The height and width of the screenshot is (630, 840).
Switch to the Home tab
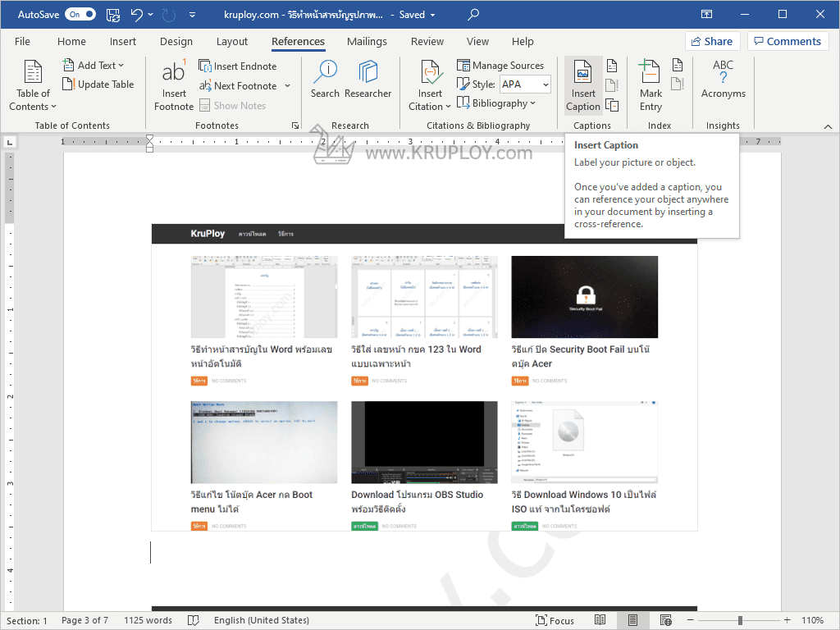click(71, 41)
